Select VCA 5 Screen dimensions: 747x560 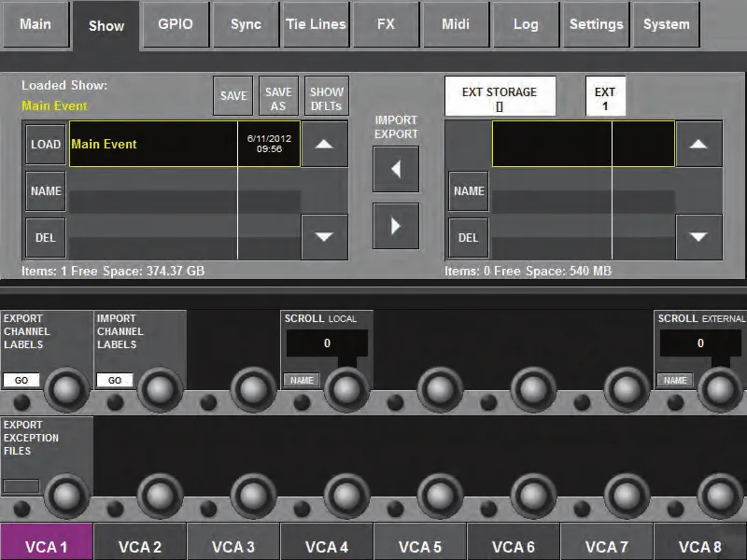tap(419, 541)
